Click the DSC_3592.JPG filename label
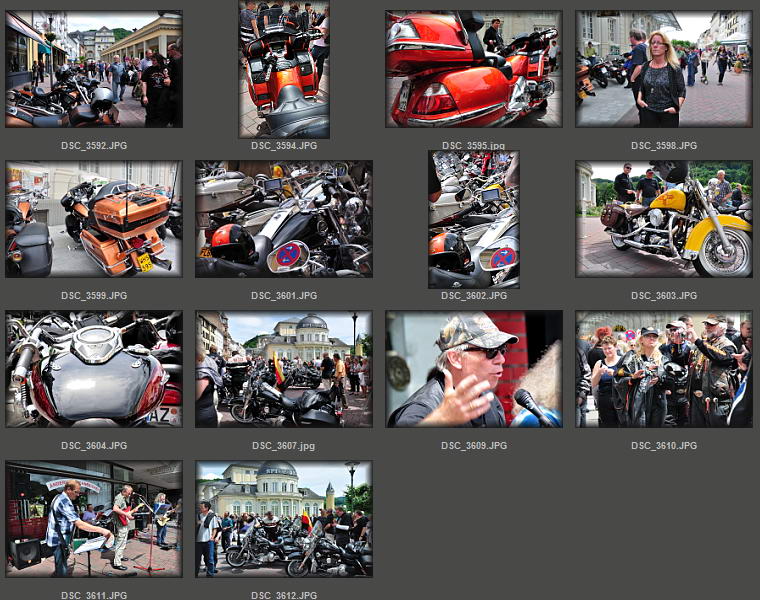The image size is (760, 600). pyautogui.click(x=94, y=146)
